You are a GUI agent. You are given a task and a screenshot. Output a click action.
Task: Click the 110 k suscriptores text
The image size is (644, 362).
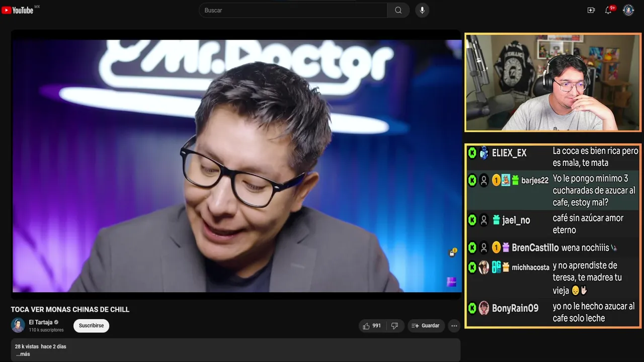46,330
